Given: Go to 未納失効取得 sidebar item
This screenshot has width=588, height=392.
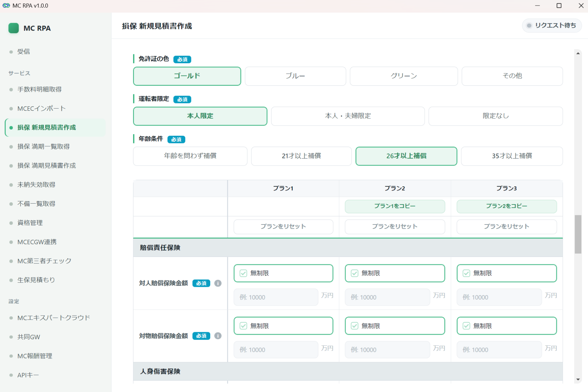Looking at the screenshot, I should [x=55, y=185].
